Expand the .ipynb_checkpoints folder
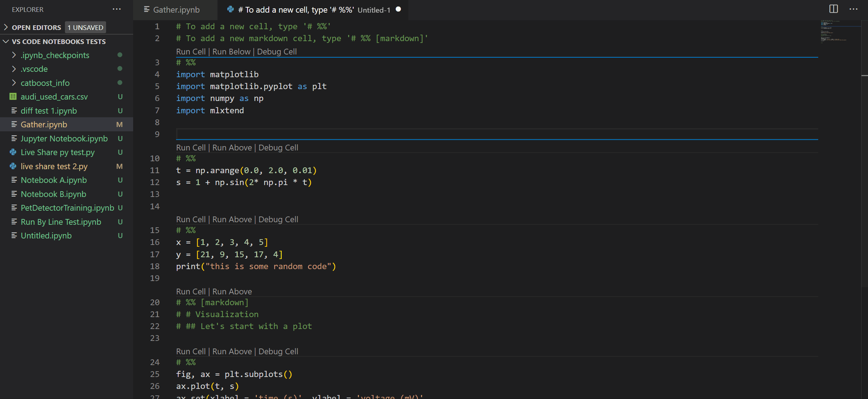This screenshot has width=868, height=399. point(14,55)
